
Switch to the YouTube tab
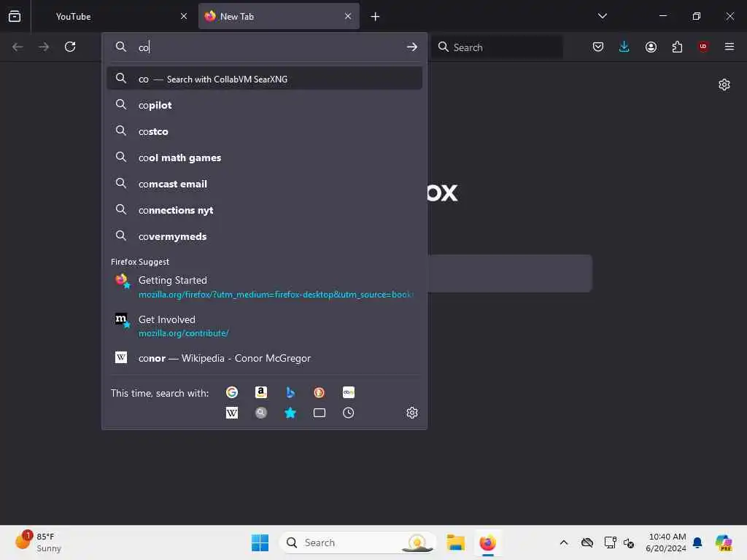(114, 16)
